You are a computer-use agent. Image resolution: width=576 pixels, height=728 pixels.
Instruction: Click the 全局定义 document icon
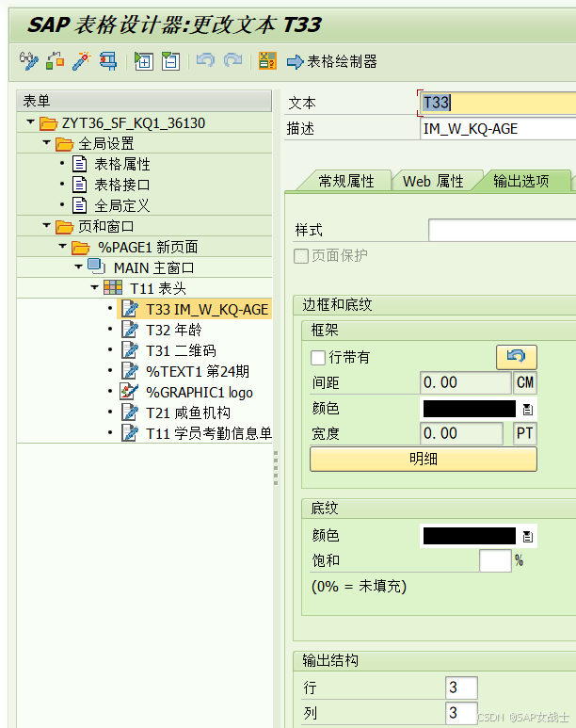[x=79, y=205]
